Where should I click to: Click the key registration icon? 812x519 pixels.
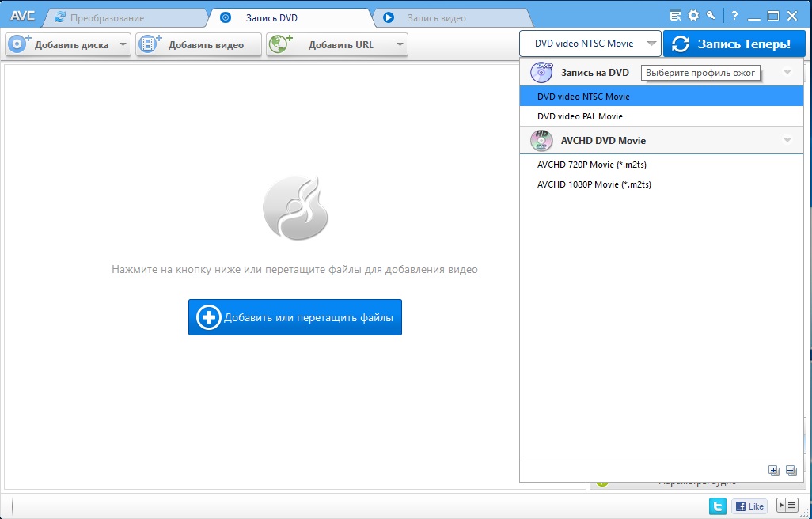point(711,15)
